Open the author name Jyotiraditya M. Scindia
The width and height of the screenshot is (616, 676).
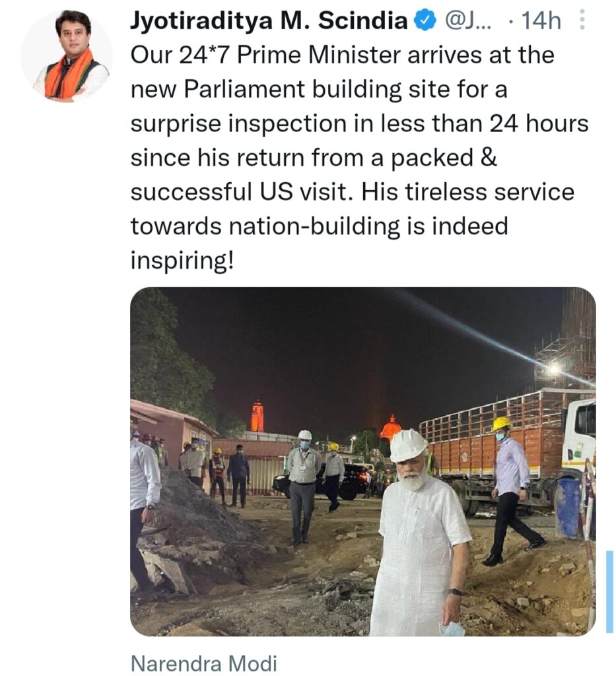pyautogui.click(x=269, y=20)
